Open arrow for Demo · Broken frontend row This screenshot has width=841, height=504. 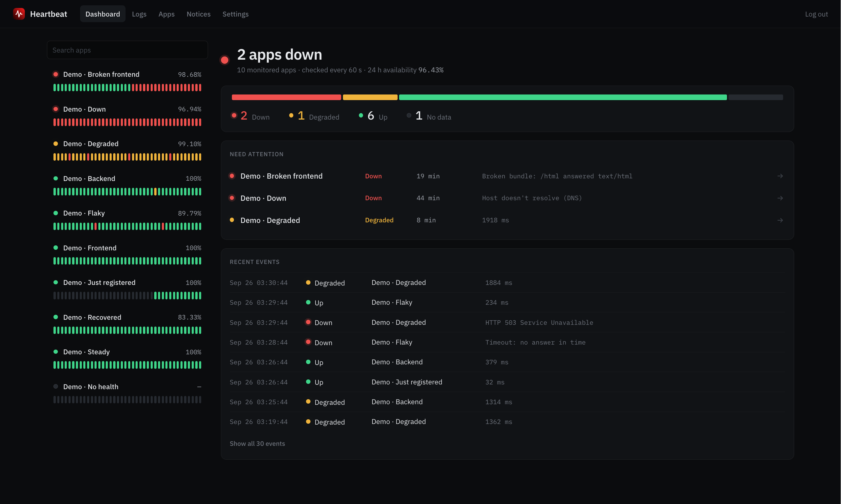coord(780,176)
